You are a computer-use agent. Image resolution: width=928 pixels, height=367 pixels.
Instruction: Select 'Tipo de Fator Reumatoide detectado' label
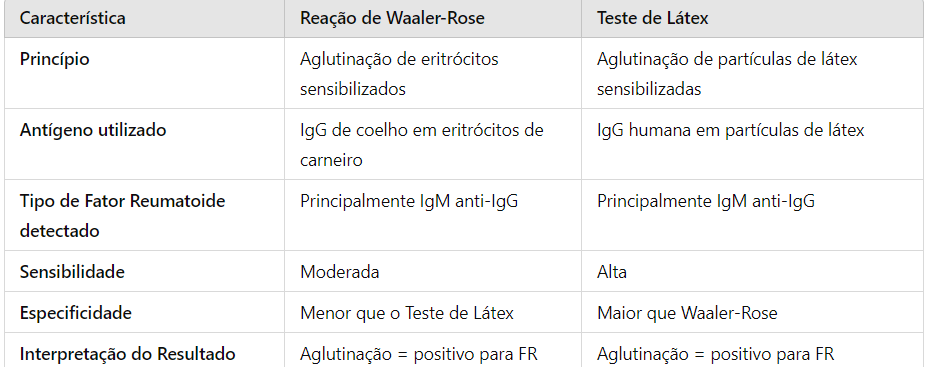[x=123, y=215]
